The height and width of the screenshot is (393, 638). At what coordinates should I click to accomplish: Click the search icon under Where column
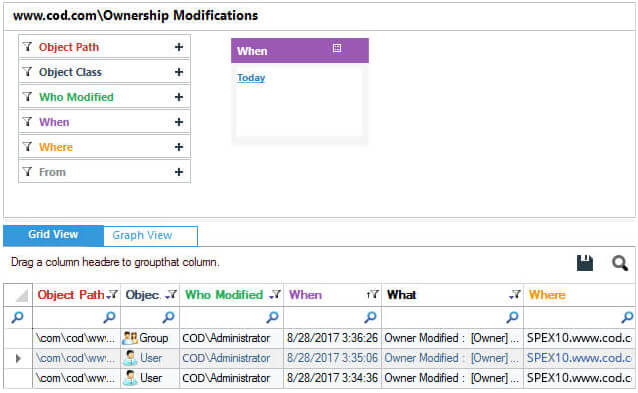coord(628,317)
